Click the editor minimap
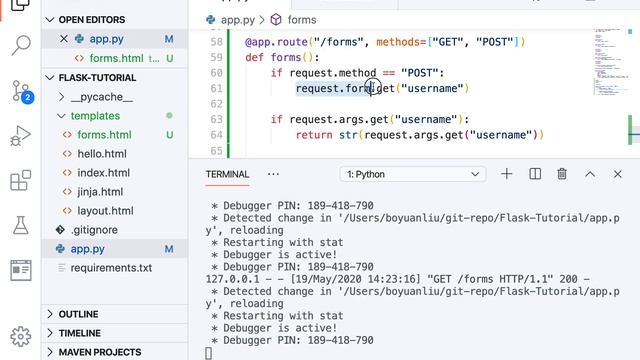This screenshot has width=640, height=360. tap(610, 61)
